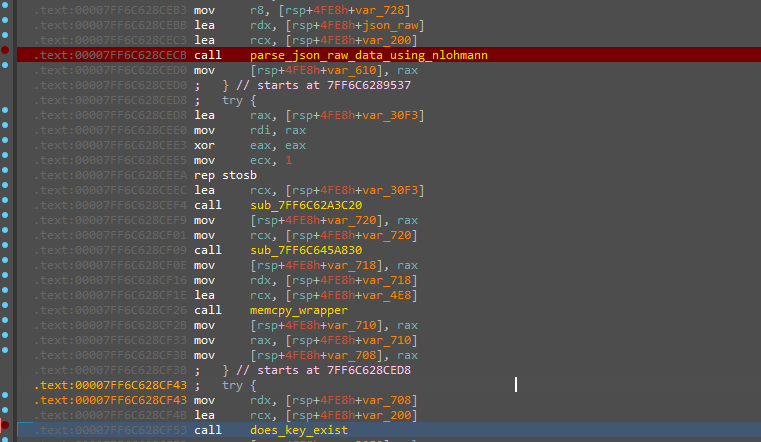Click the blue gutter dot beside sub_7FF6C62A3C20 call

(x=7, y=205)
